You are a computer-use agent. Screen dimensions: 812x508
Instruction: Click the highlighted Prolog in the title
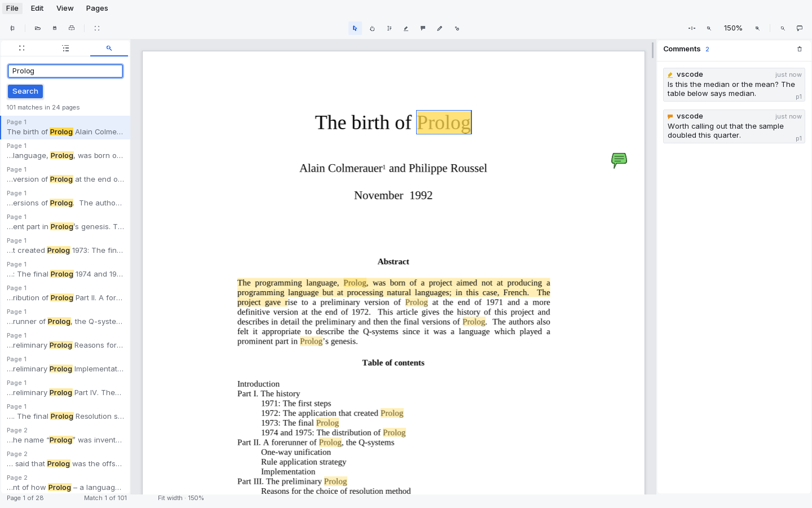pos(444,122)
